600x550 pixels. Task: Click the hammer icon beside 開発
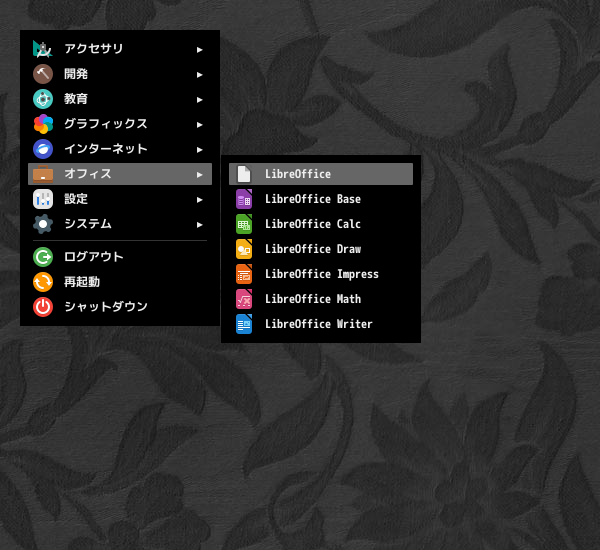[43, 74]
